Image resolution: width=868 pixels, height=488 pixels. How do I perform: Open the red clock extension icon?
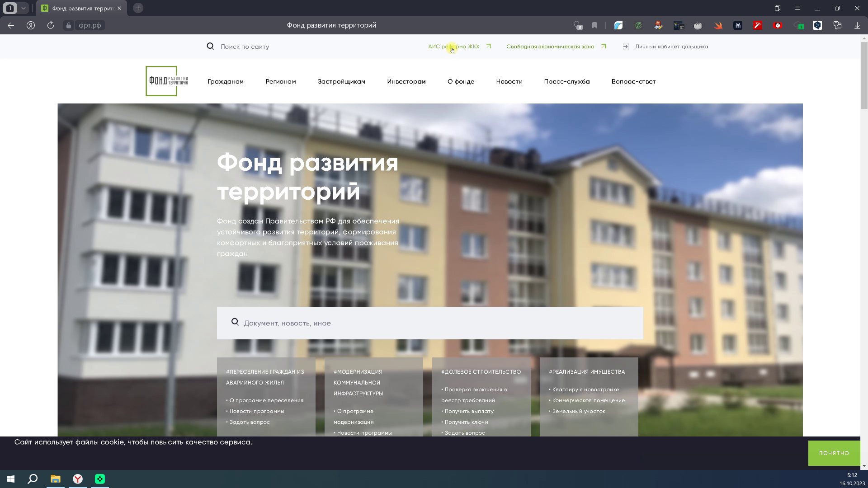pos(778,25)
